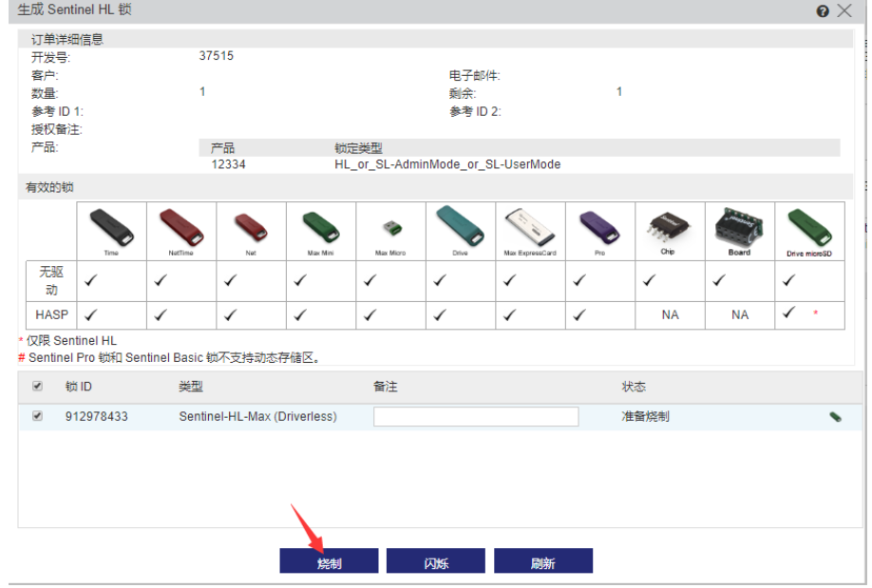Click the small red Net key icon

click(x=251, y=228)
